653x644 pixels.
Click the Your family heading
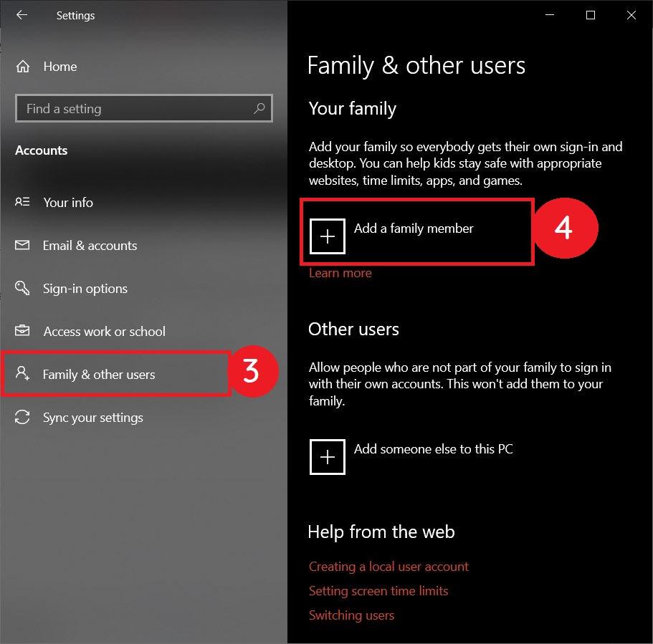[353, 109]
